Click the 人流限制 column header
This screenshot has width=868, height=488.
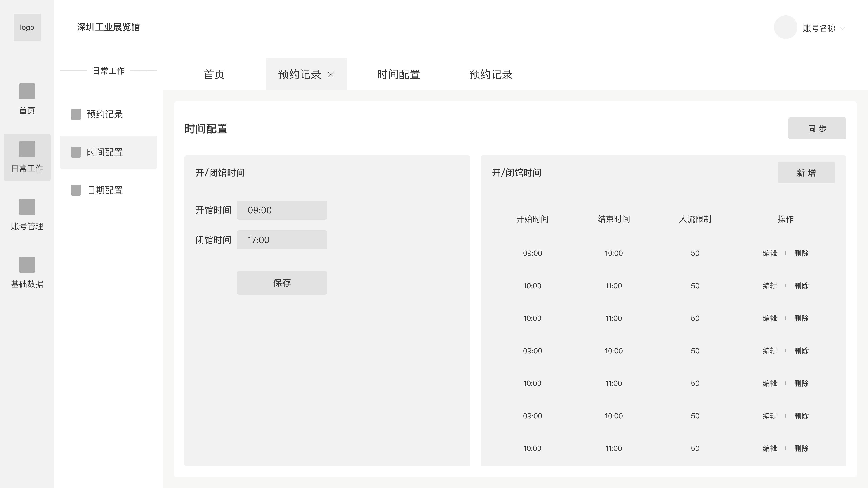pos(695,219)
